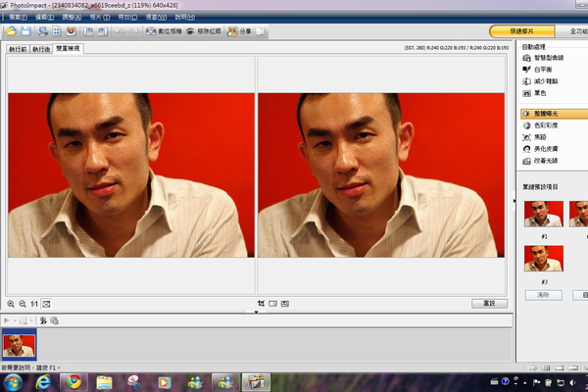Click the print icon in the toolbar

(x=42, y=31)
